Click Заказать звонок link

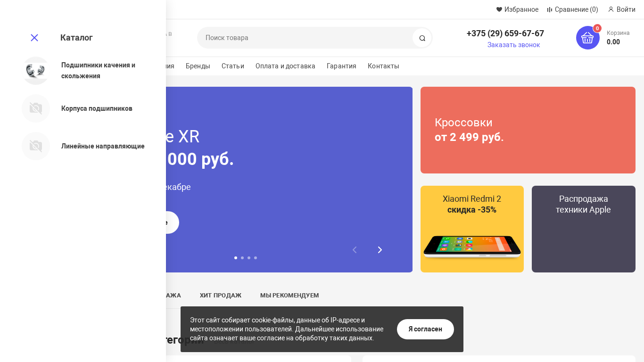click(514, 45)
